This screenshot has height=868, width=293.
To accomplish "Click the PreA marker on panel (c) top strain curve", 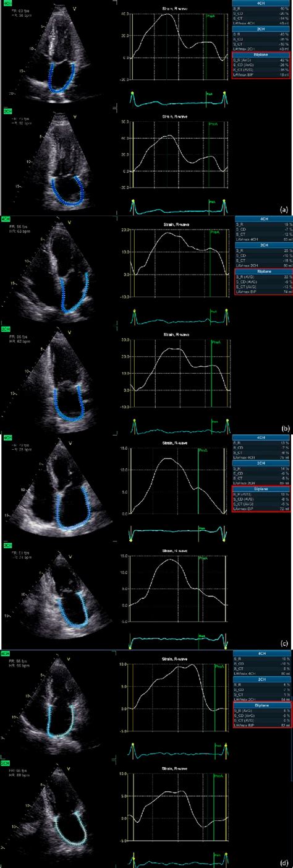I will (x=203, y=451).
